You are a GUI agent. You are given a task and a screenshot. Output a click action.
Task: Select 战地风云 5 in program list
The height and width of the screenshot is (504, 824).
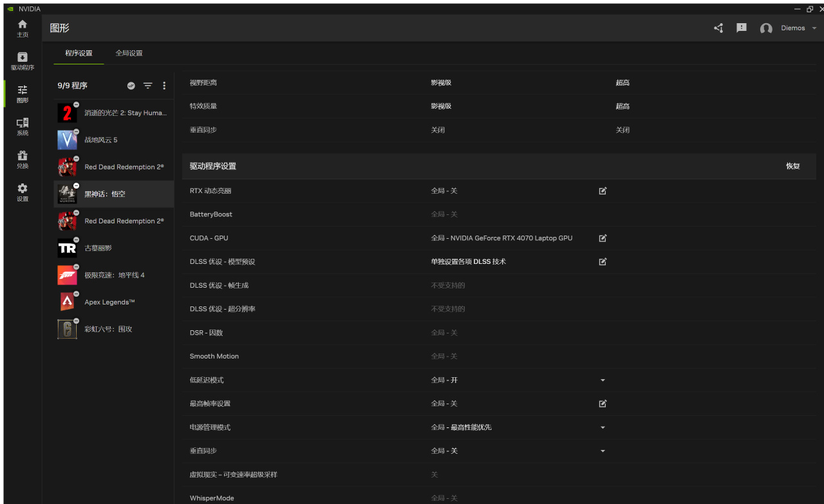[114, 140]
